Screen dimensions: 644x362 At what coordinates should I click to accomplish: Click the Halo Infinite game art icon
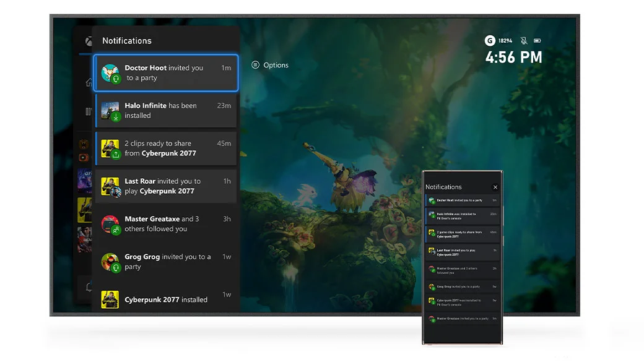click(x=110, y=110)
